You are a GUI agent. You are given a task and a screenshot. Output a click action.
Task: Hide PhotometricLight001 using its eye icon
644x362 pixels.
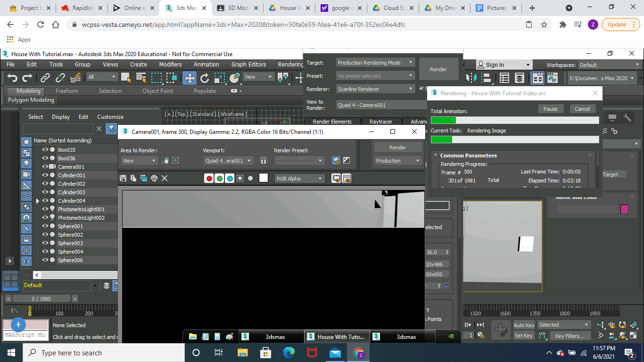45,209
